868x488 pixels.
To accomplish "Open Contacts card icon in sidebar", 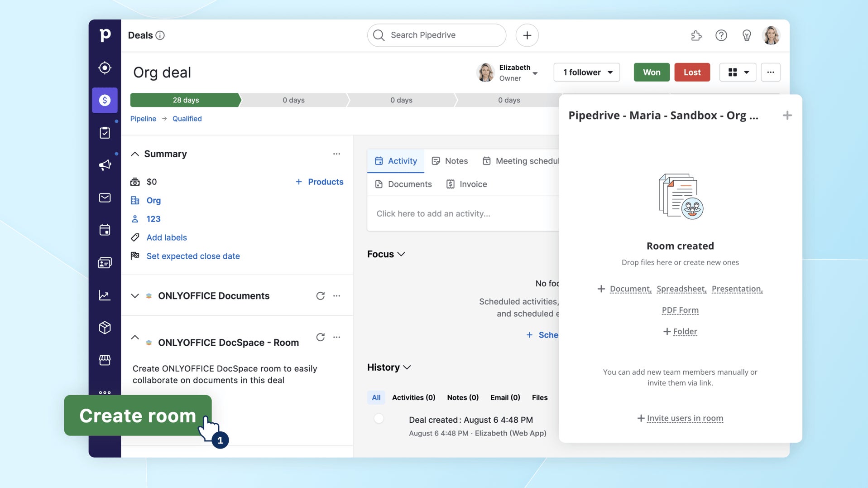I will (x=105, y=263).
